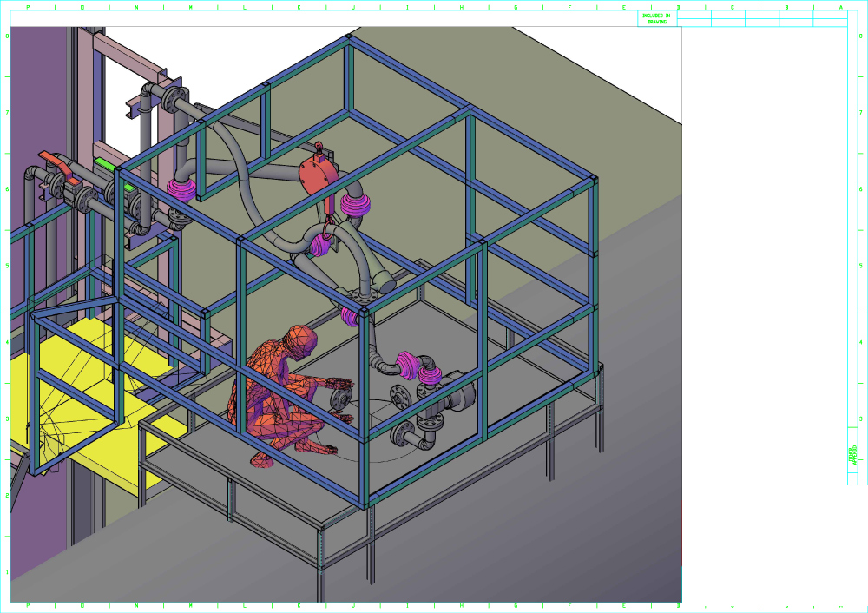The height and width of the screenshot is (613, 868).
Task: Click the 'INCLUDED IN DRAWING' title cell
Action: click(657, 18)
